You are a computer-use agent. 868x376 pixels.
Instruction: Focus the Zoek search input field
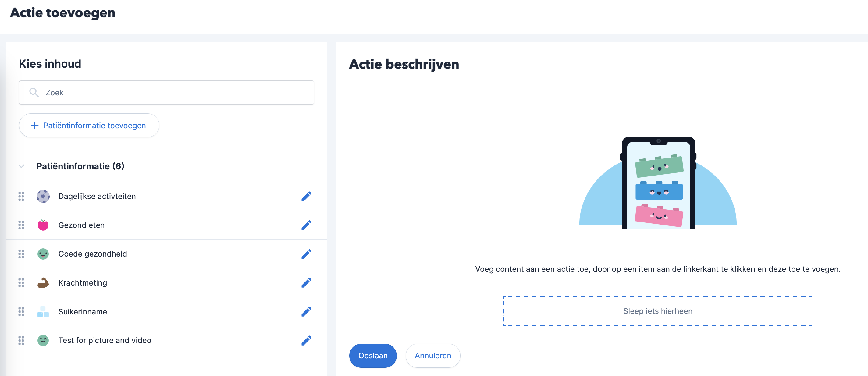(x=166, y=92)
